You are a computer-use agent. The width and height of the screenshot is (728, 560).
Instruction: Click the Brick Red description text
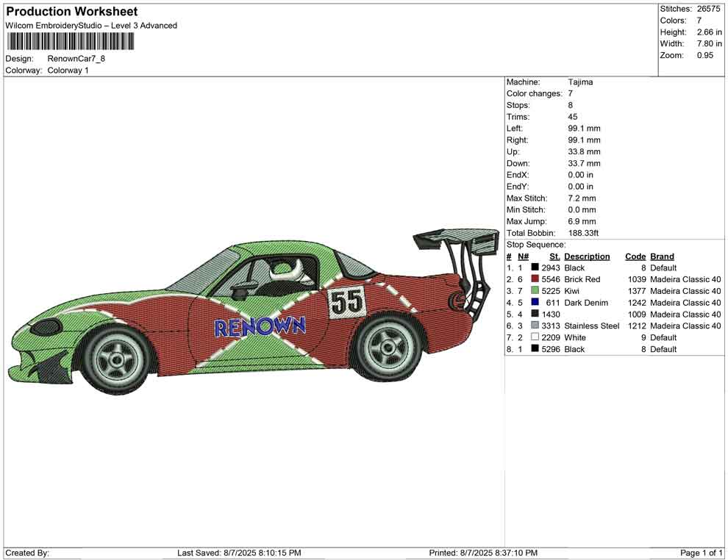click(582, 279)
